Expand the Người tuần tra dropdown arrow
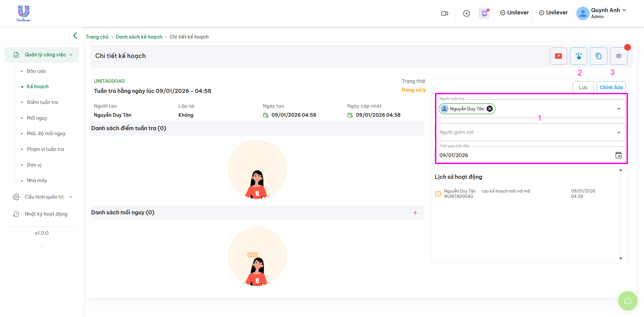 click(619, 109)
